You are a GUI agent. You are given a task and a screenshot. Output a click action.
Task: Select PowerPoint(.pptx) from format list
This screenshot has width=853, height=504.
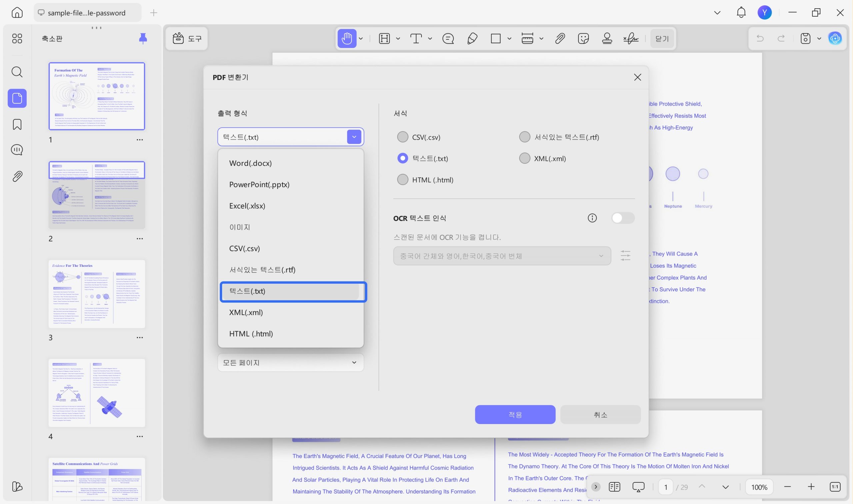point(291,185)
